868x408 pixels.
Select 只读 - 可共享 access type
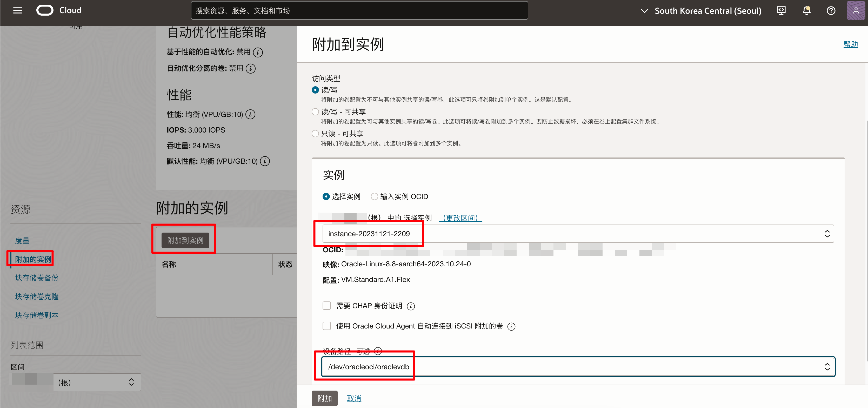[315, 134]
